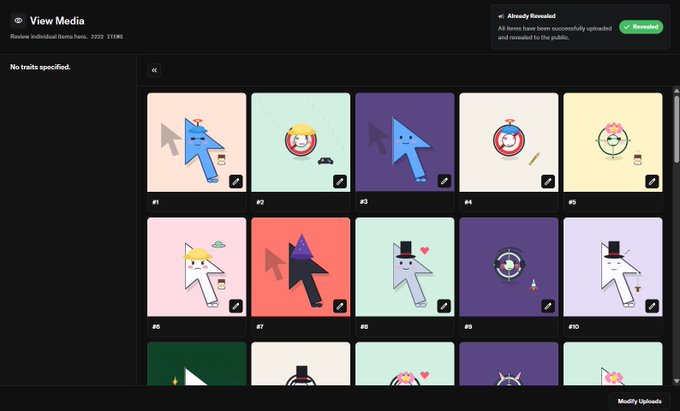Edit item #7 with its pencil icon
The height and width of the screenshot is (411, 680).
click(340, 306)
